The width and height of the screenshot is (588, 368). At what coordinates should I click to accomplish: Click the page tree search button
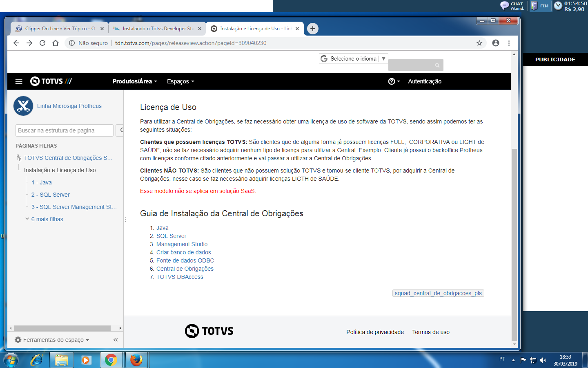[x=120, y=130]
